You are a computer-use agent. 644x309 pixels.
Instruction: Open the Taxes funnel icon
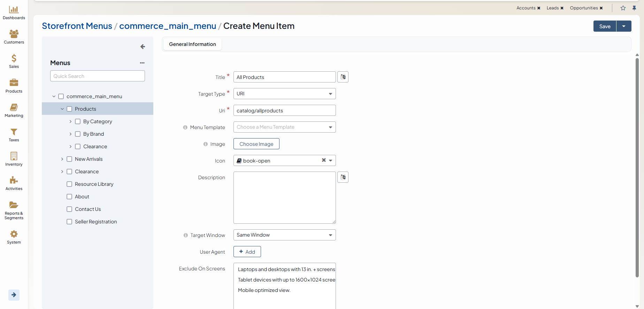[14, 132]
